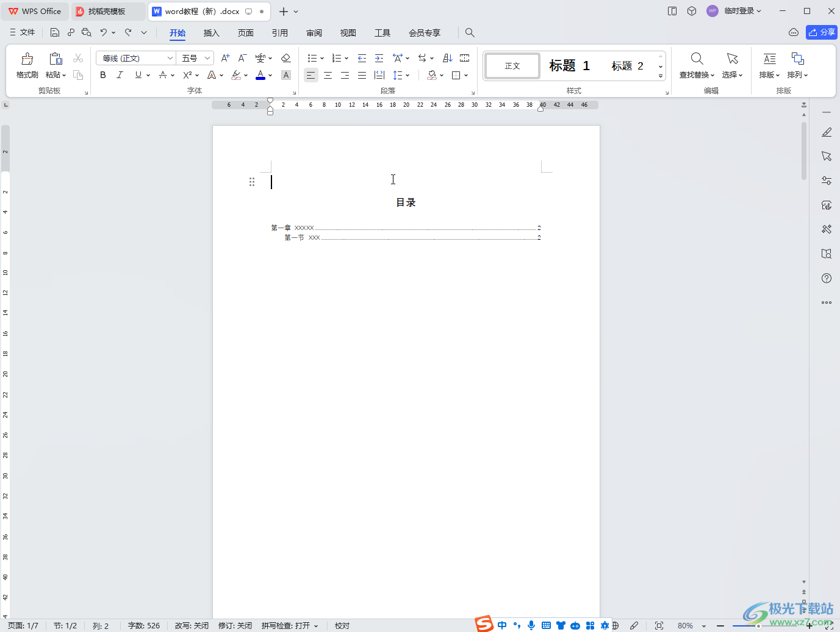The width and height of the screenshot is (840, 632).
Task: Decrease font size with A- icon
Action: [x=242, y=58]
